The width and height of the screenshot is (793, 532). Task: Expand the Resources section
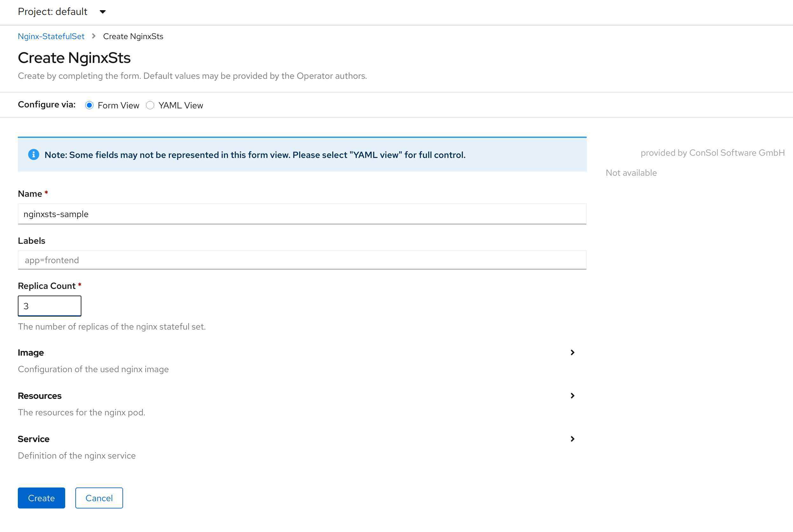point(572,396)
